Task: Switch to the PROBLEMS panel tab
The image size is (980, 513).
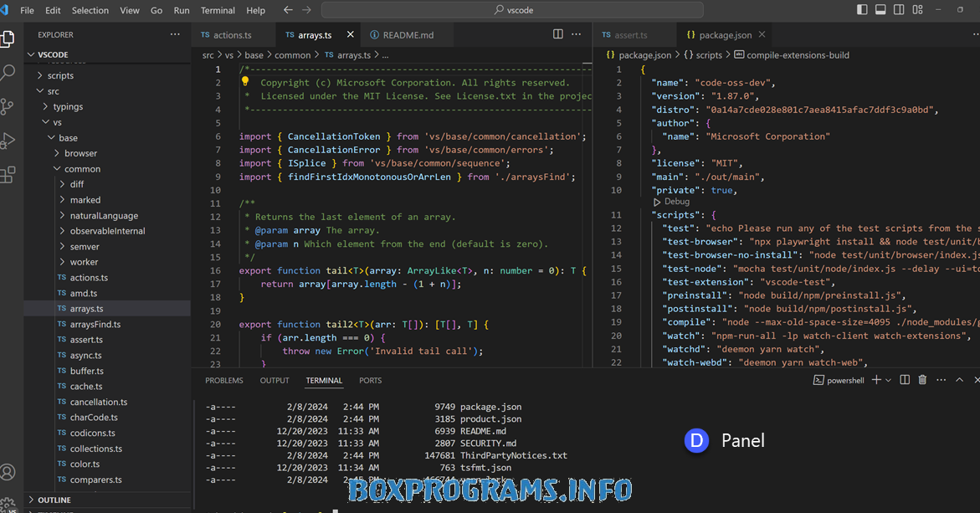Action: coord(224,381)
